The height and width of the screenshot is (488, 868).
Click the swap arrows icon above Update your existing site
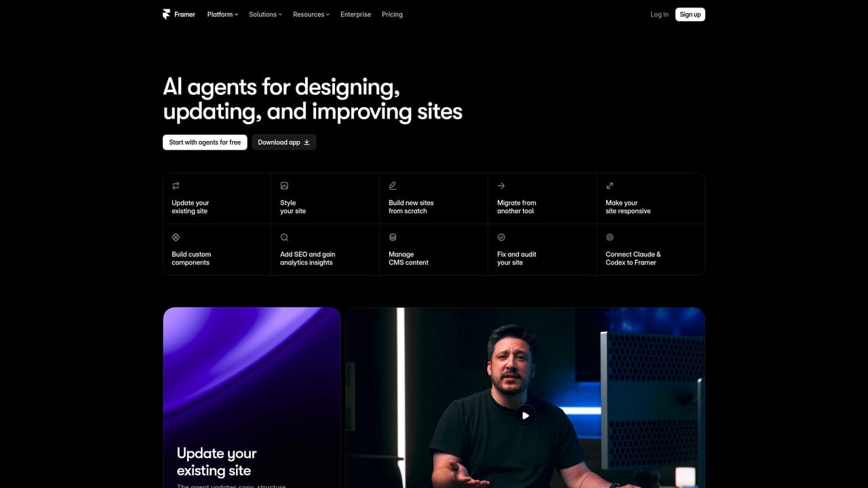(x=176, y=186)
